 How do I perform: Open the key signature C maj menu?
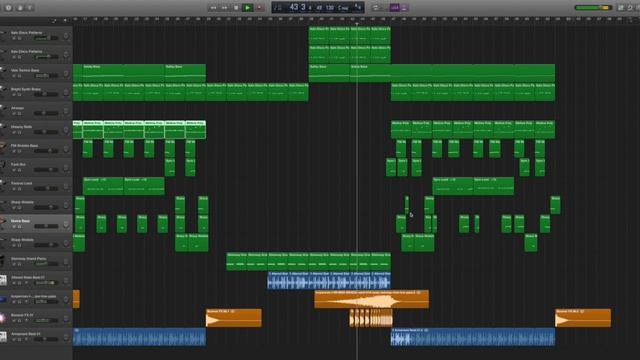[x=343, y=8]
